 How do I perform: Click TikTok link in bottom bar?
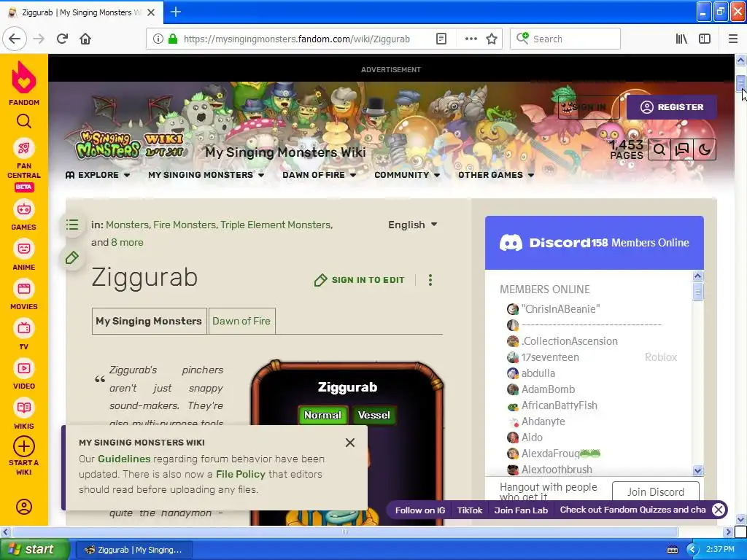470,510
